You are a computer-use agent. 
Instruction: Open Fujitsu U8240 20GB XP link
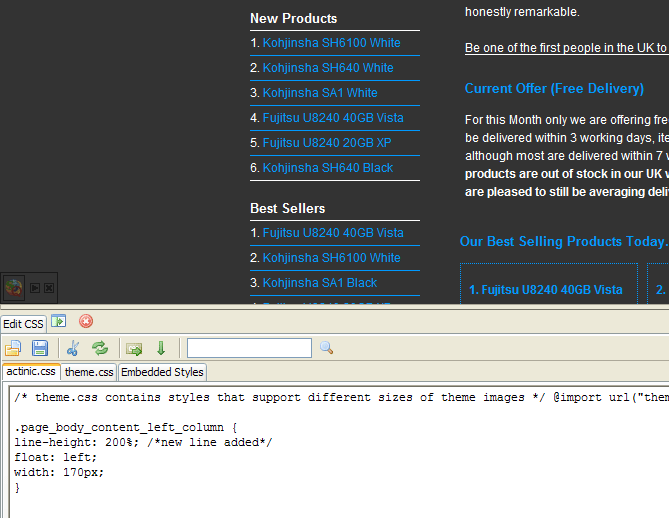[327, 143]
